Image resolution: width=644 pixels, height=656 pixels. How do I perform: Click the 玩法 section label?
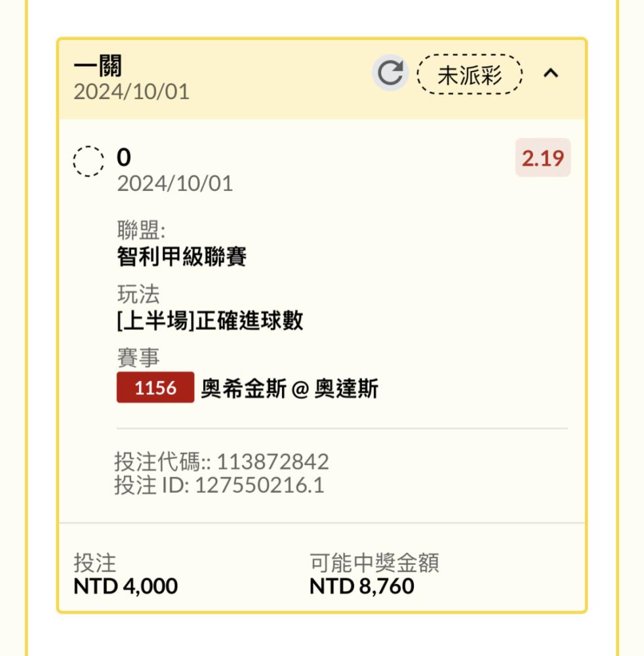tap(138, 294)
